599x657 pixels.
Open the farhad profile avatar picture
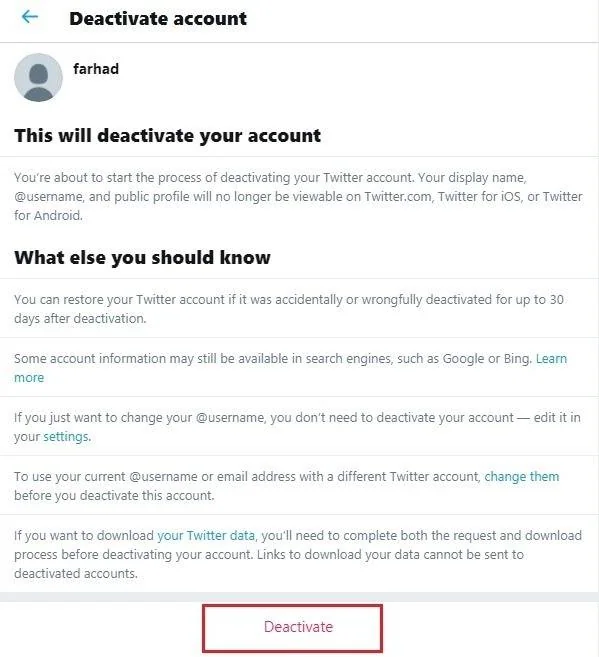click(38, 77)
